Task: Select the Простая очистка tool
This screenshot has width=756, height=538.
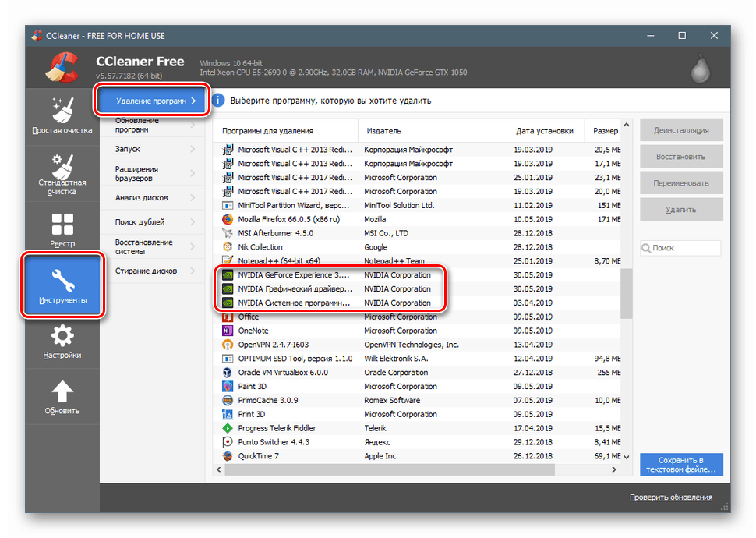Action: (62, 116)
